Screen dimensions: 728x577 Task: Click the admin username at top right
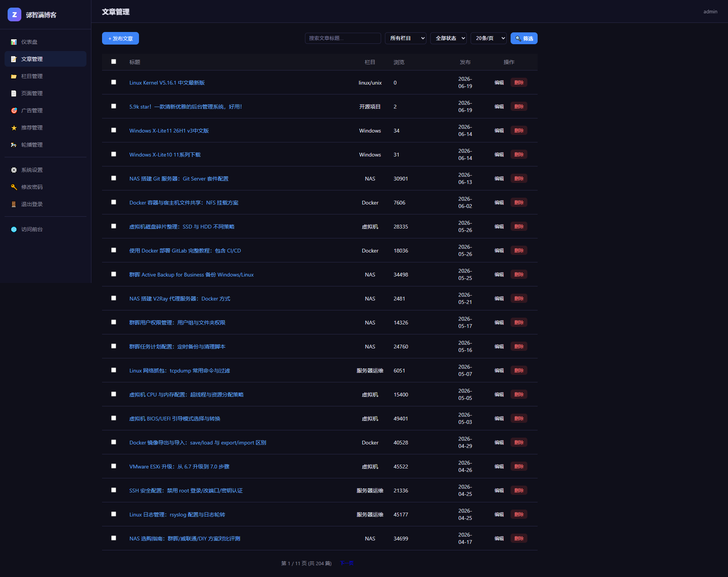[x=710, y=11]
